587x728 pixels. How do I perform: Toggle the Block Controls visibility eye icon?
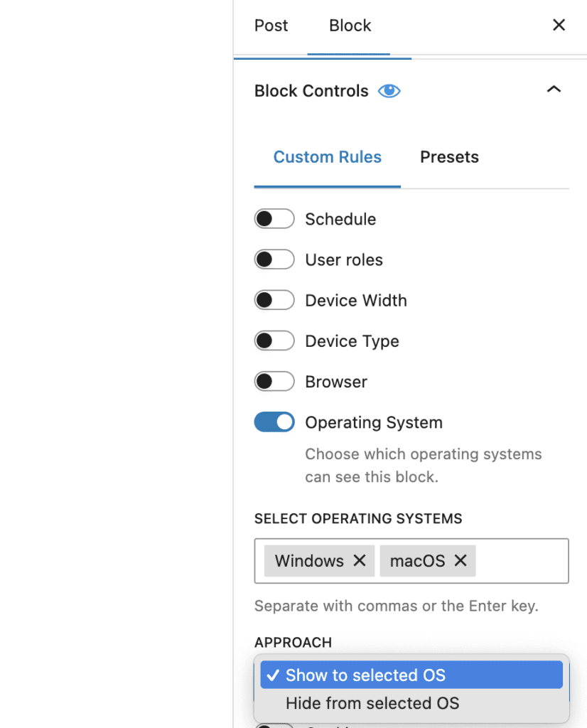click(389, 90)
